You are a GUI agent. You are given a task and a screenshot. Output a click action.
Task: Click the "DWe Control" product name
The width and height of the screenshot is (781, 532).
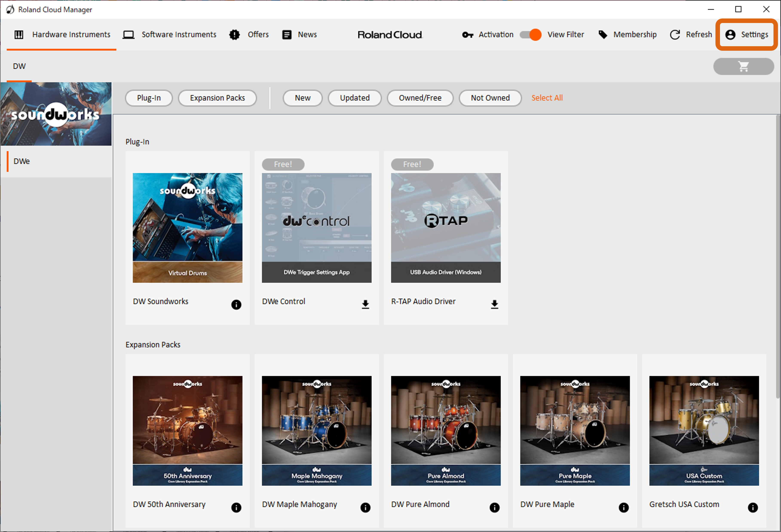[284, 301]
